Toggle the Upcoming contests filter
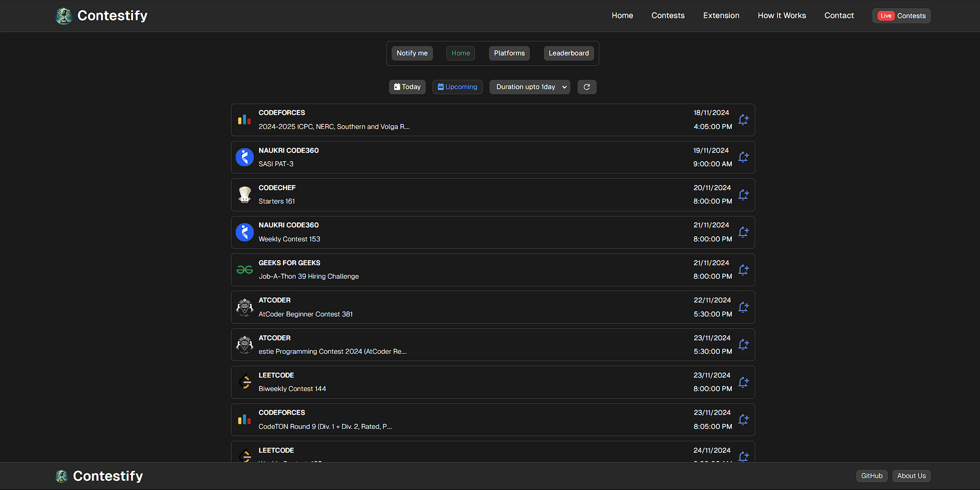The image size is (980, 490). [457, 87]
